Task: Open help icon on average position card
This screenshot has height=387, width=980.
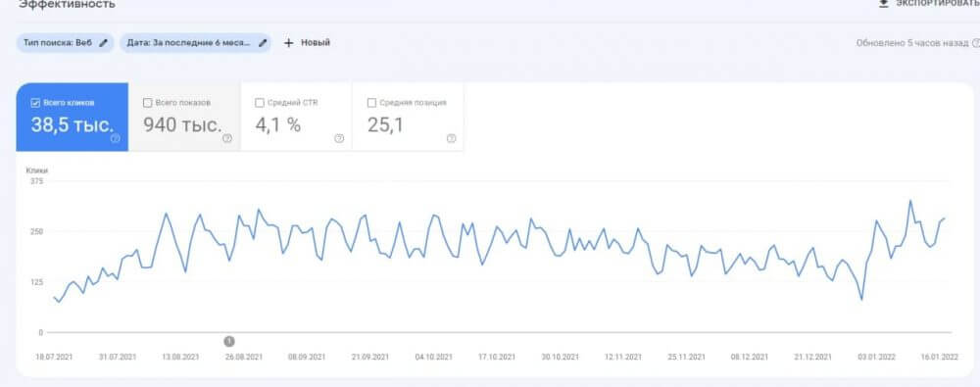Action: [451, 139]
